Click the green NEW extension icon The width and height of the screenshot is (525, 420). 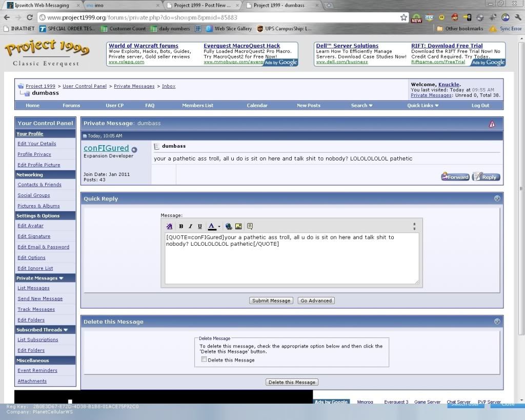(x=416, y=18)
